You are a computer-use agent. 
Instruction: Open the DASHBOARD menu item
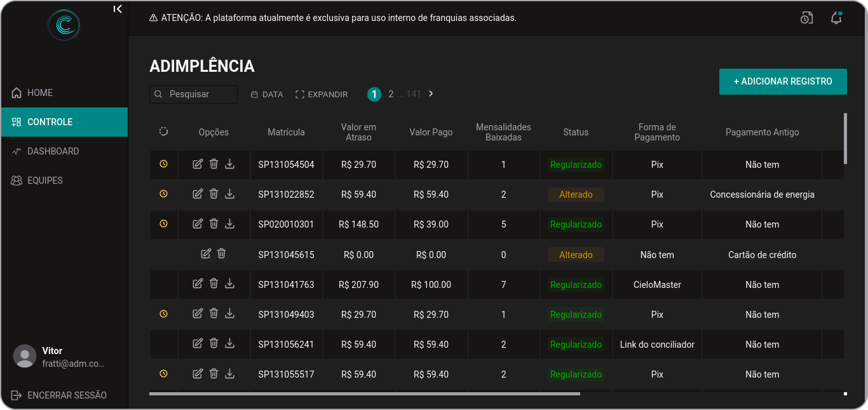[53, 151]
